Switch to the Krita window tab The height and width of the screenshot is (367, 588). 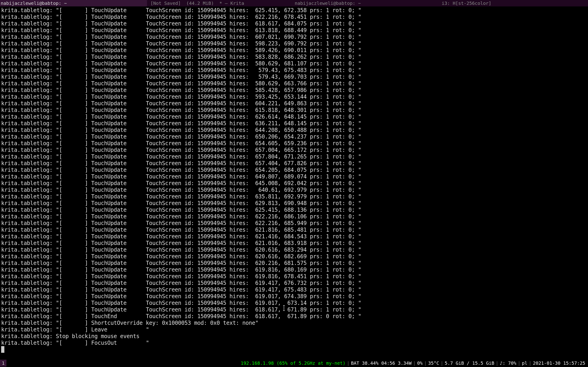coord(197,3)
